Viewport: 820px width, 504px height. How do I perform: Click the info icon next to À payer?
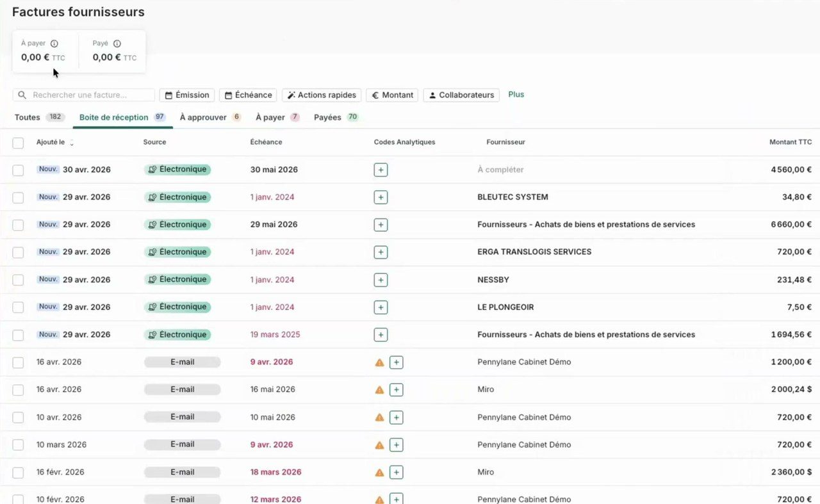click(x=54, y=44)
